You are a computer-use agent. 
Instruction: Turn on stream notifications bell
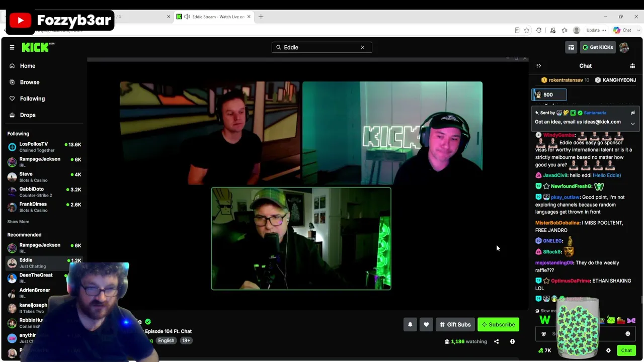[x=410, y=325]
